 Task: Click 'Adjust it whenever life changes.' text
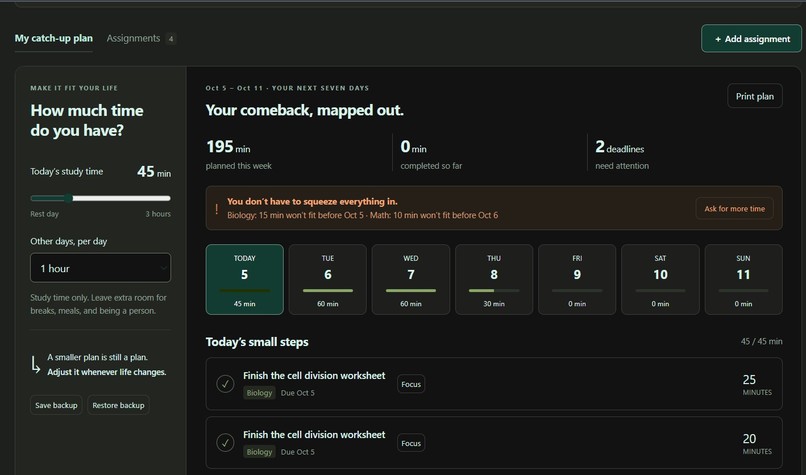pos(107,372)
